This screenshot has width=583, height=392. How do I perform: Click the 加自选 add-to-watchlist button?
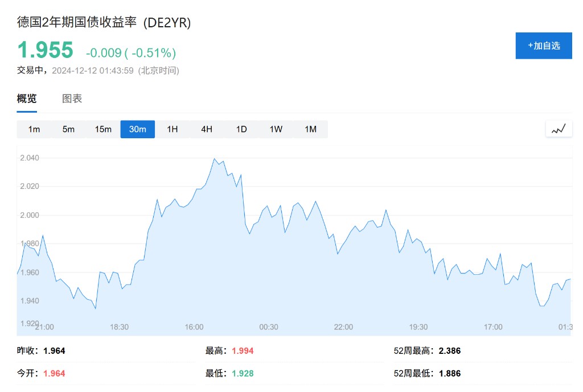[544, 46]
